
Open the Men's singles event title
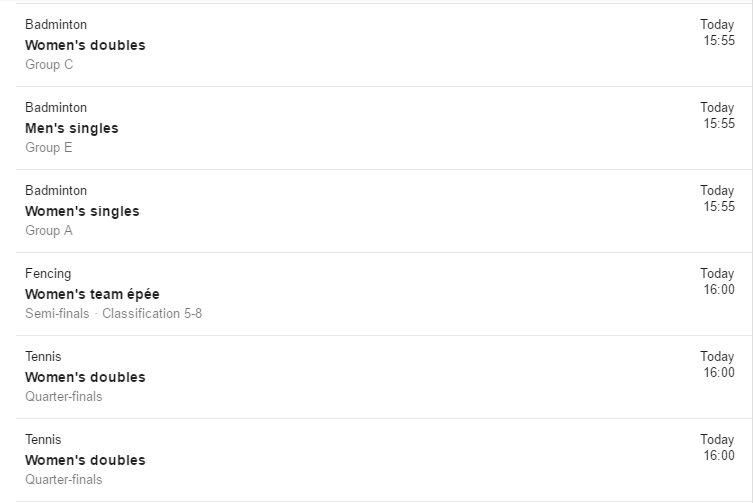point(72,128)
